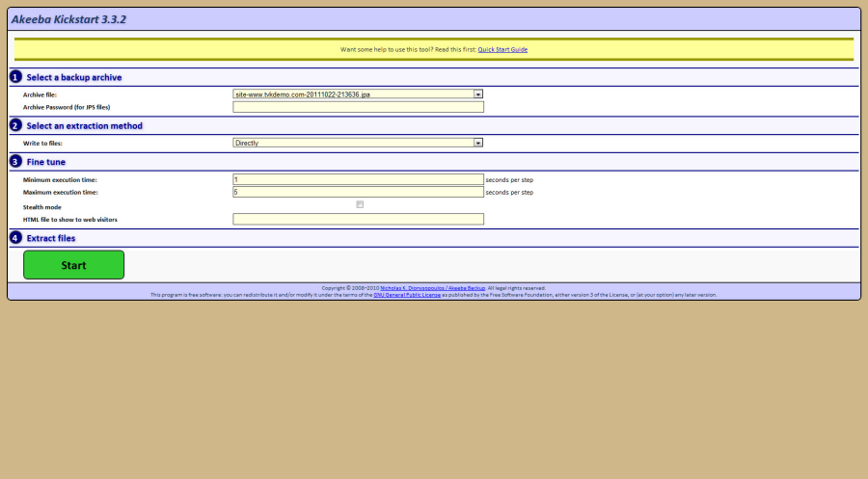Click the step 3 circle icon
The width and height of the screenshot is (868, 479).
15,162
